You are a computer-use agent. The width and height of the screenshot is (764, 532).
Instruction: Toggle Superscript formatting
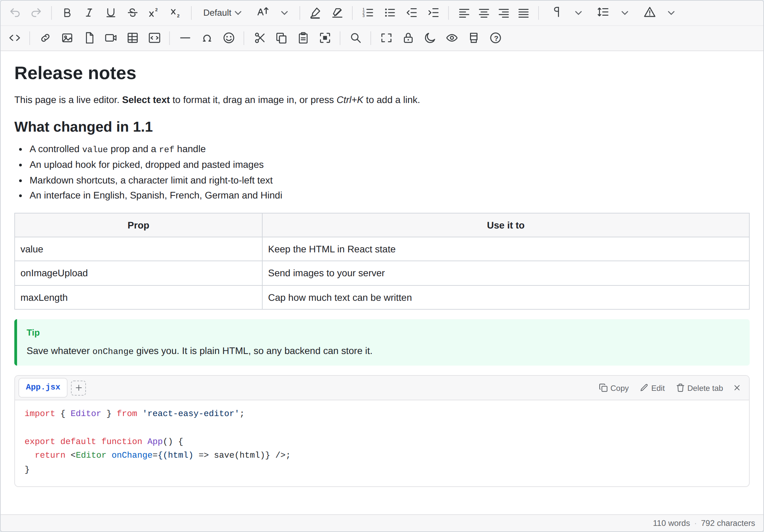coord(153,13)
